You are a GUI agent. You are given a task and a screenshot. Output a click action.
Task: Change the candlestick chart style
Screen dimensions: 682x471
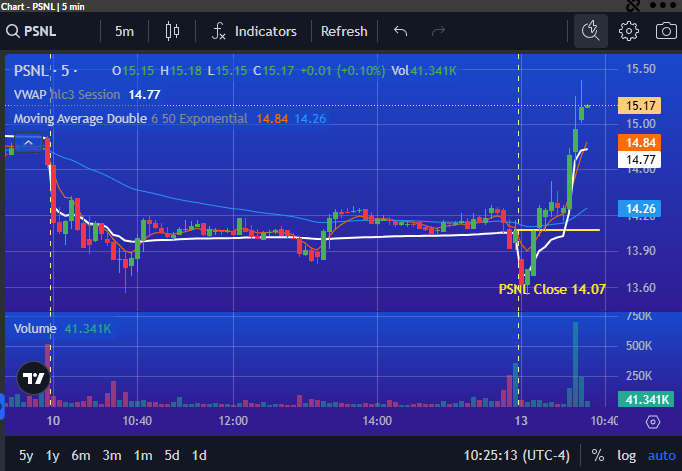(x=172, y=31)
